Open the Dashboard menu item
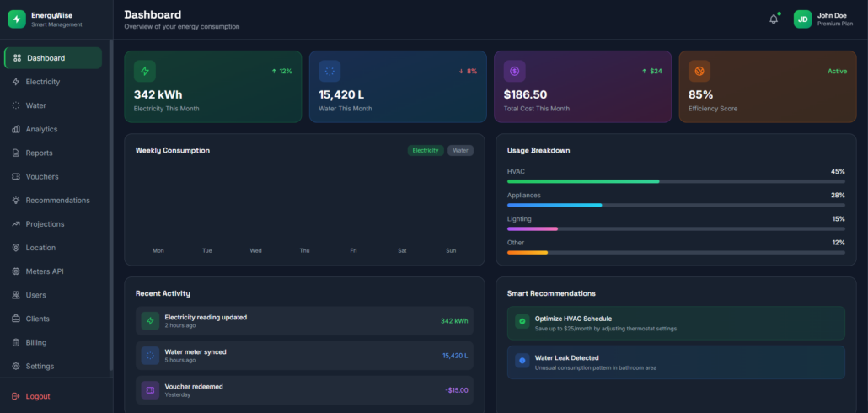The width and height of the screenshot is (868, 413). point(53,58)
